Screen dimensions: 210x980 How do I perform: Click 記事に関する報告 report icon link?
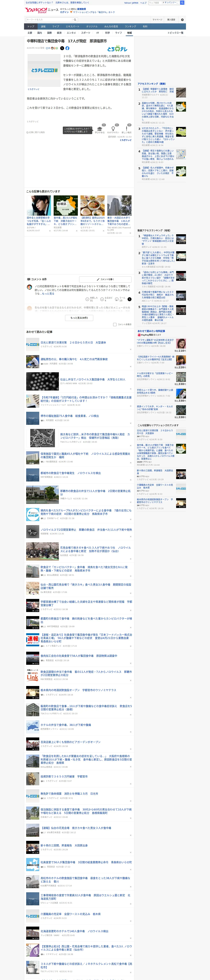(x=35, y=132)
